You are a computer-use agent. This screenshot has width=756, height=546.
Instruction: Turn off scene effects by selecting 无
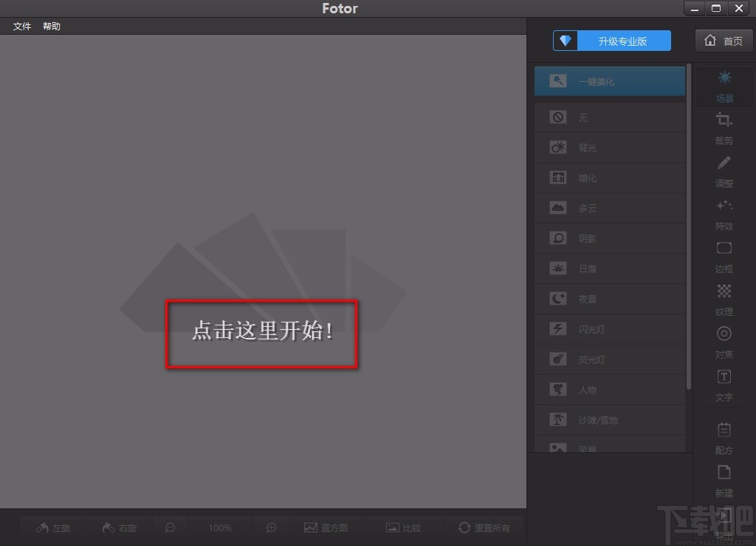point(610,117)
